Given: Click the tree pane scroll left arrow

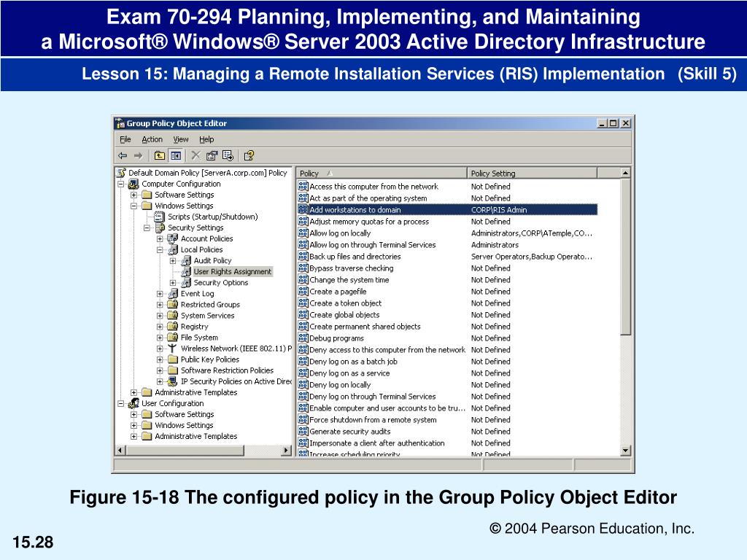Looking at the screenshot, I should coord(120,450).
